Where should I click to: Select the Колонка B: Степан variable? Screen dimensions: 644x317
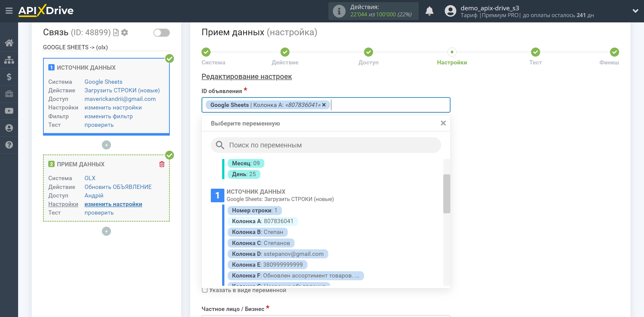click(258, 232)
